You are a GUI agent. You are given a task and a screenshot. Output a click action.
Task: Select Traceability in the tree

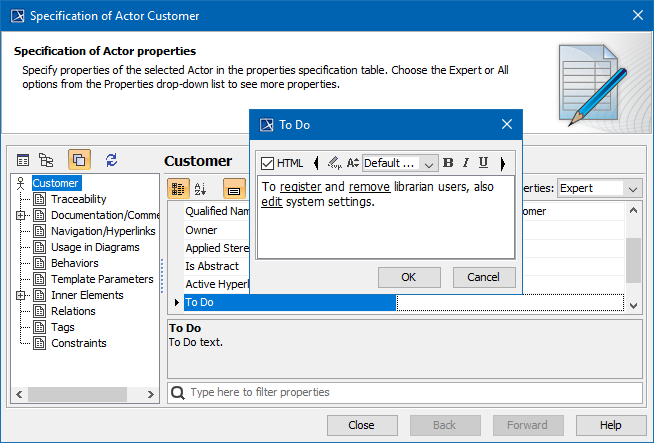coord(78,199)
